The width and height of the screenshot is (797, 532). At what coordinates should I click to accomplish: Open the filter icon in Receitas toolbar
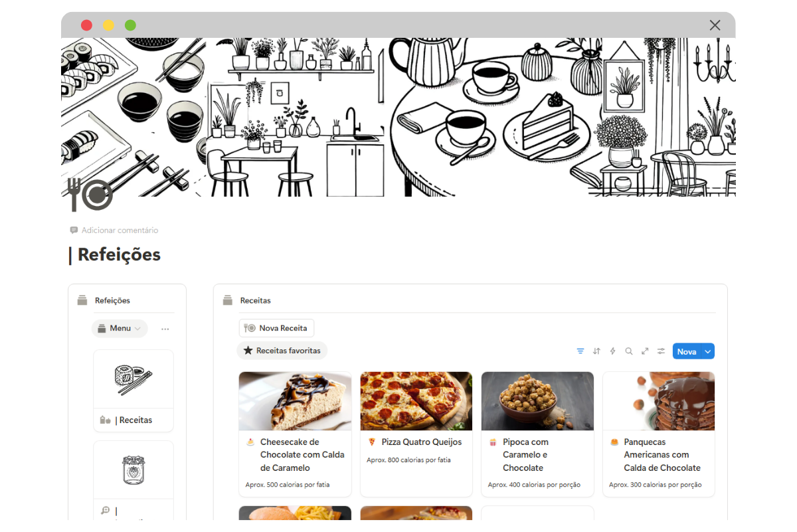click(x=580, y=351)
